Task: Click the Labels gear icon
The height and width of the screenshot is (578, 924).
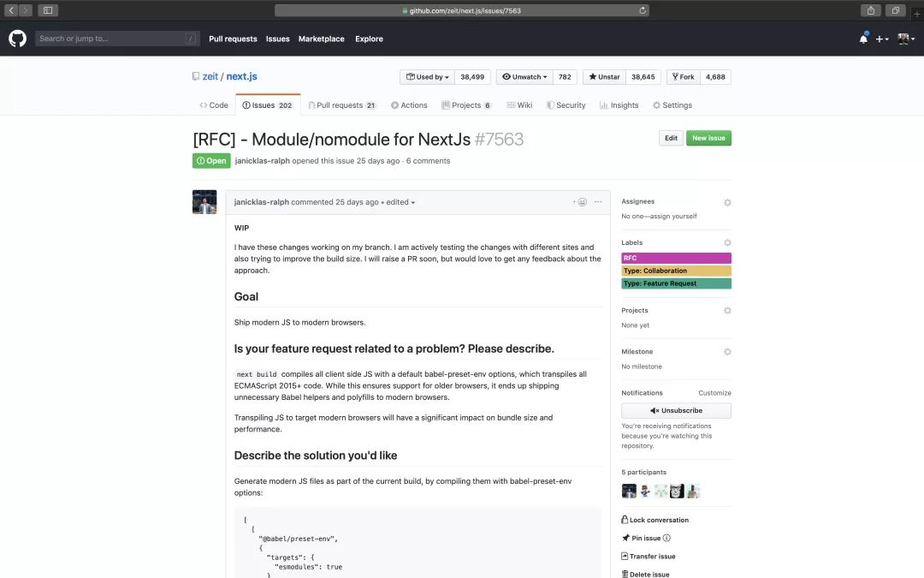Action: [x=727, y=243]
